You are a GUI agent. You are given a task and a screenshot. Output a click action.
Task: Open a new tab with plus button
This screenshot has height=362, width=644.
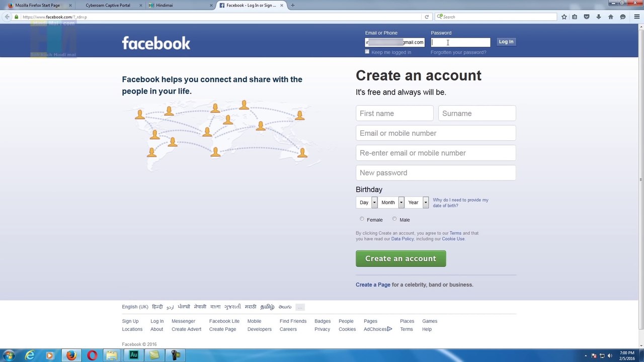point(293,5)
